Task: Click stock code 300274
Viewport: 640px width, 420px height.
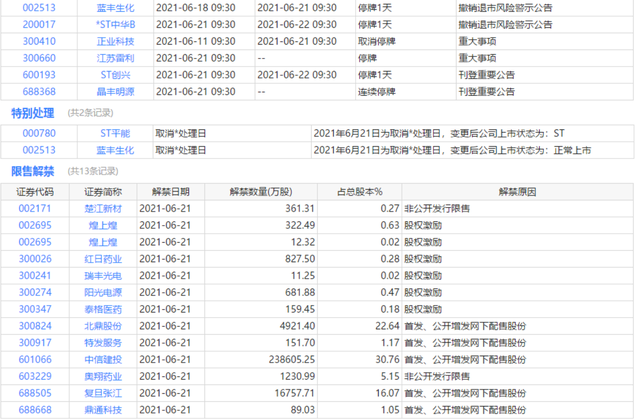Action: point(35,292)
